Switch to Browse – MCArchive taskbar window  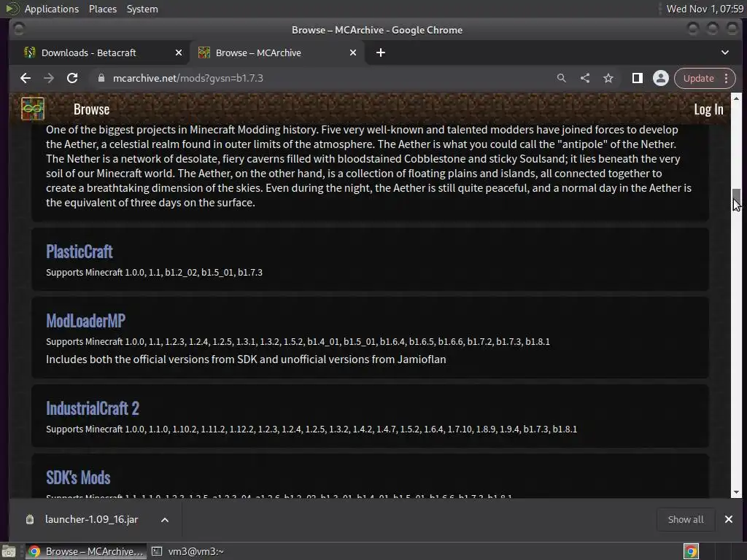pyautogui.click(x=86, y=551)
